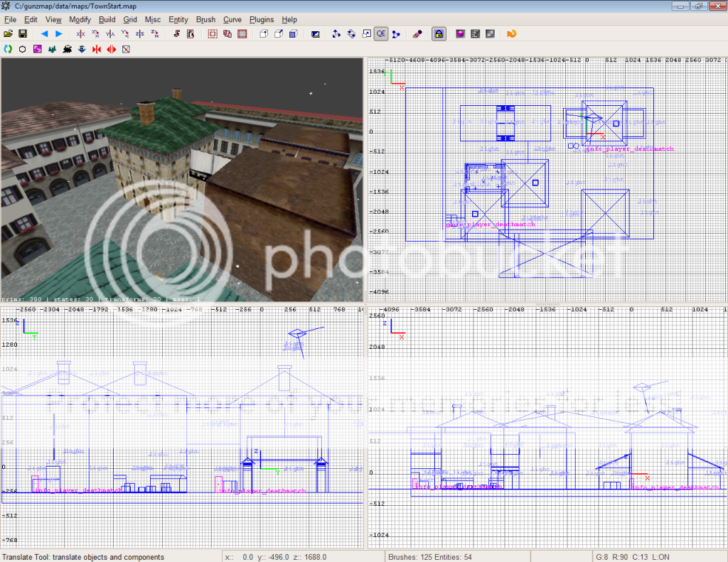The image size is (728, 562).
Task: Open the Entity menu
Action: 178,20
